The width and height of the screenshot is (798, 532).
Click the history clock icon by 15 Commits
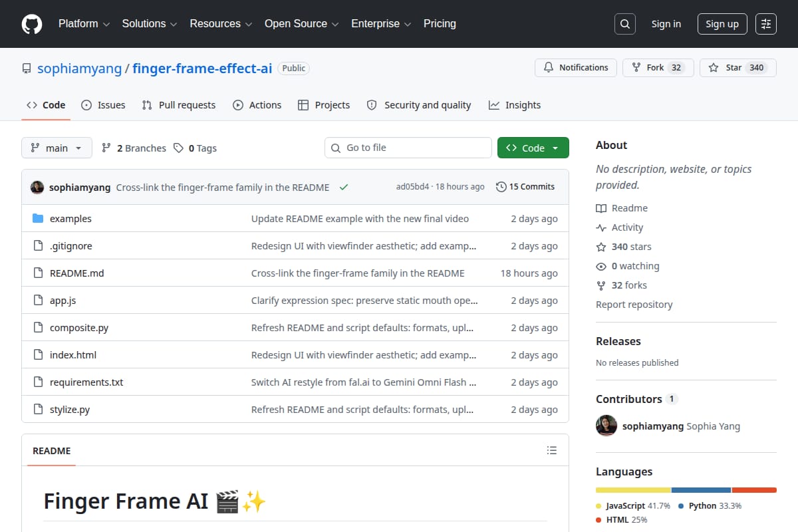coord(501,187)
